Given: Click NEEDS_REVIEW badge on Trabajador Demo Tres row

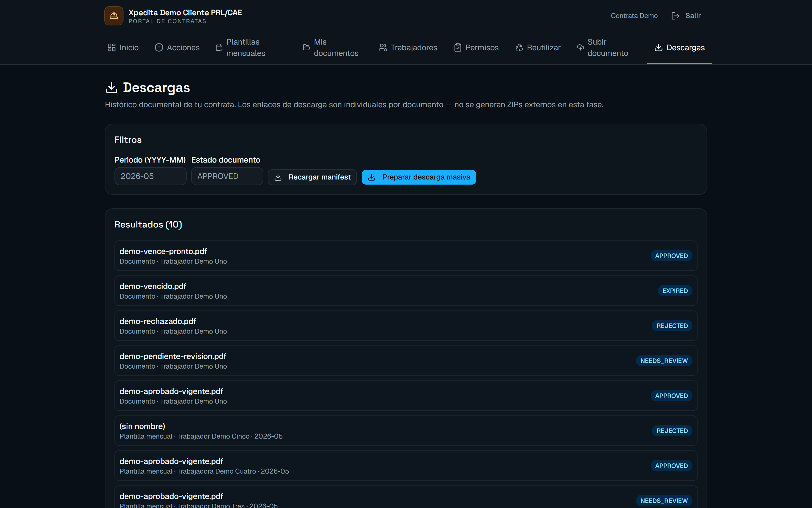Looking at the screenshot, I should 664,501.
